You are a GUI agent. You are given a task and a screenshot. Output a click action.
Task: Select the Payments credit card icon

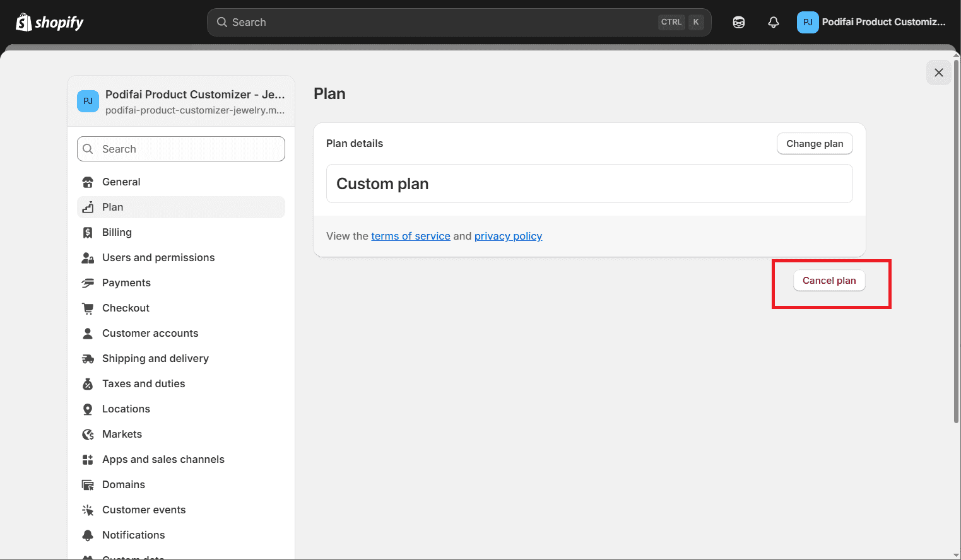point(88,283)
